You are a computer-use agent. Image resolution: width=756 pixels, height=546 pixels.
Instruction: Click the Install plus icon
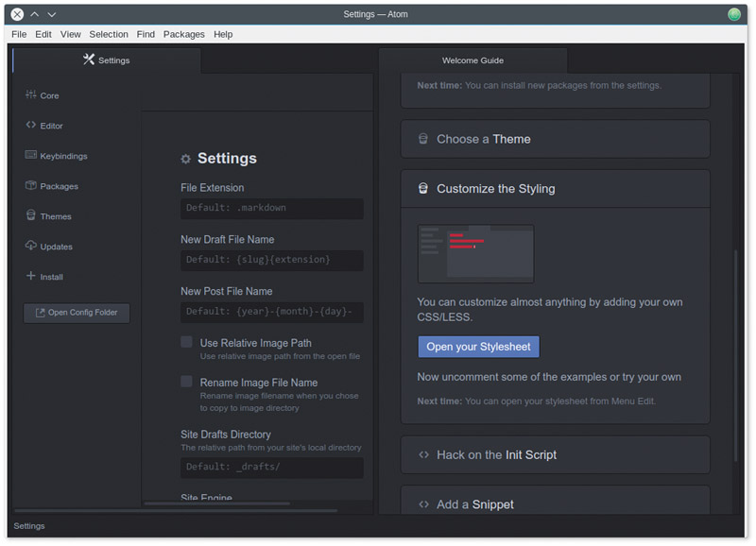[31, 276]
